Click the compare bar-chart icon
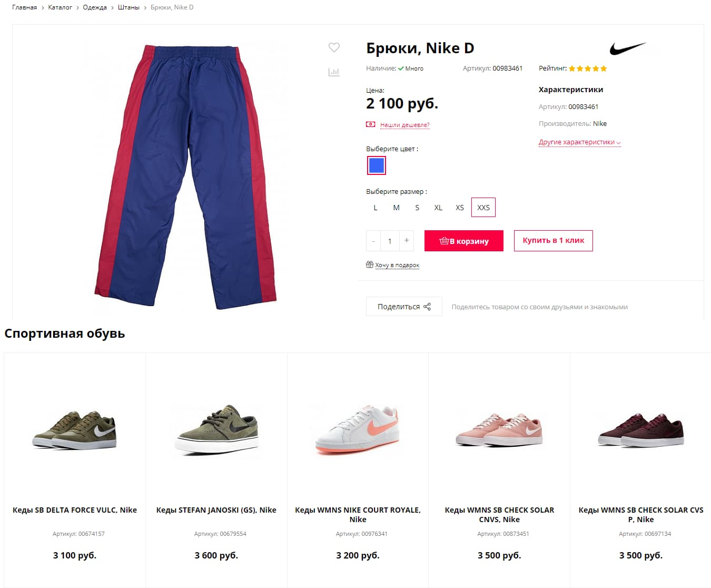This screenshot has height=588, width=711. click(x=334, y=72)
